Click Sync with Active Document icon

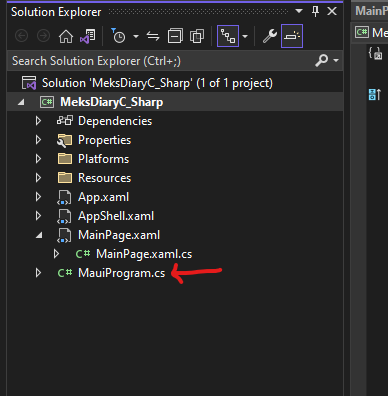(x=153, y=36)
